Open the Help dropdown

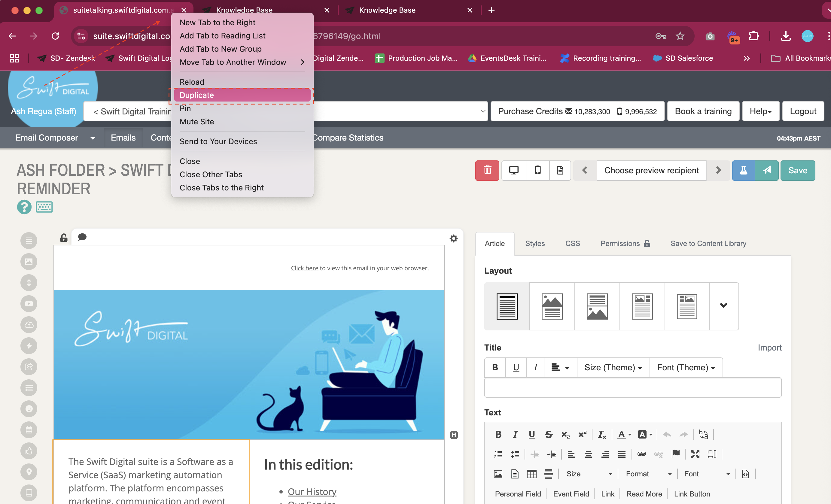point(760,111)
